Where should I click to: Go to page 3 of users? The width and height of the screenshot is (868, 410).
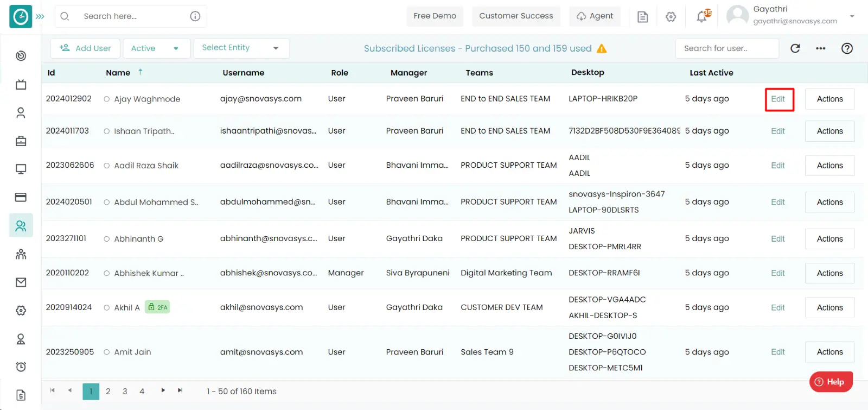click(125, 392)
